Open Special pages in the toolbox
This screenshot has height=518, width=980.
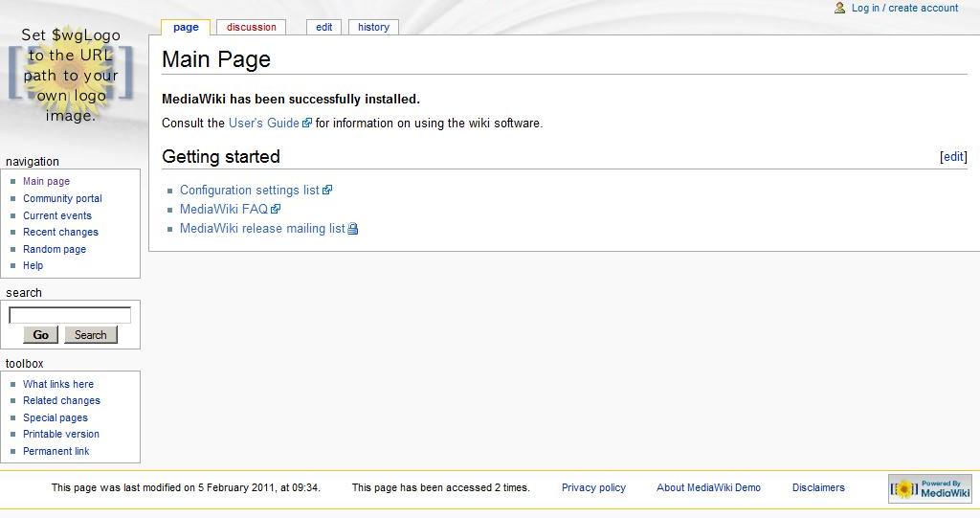(55, 417)
